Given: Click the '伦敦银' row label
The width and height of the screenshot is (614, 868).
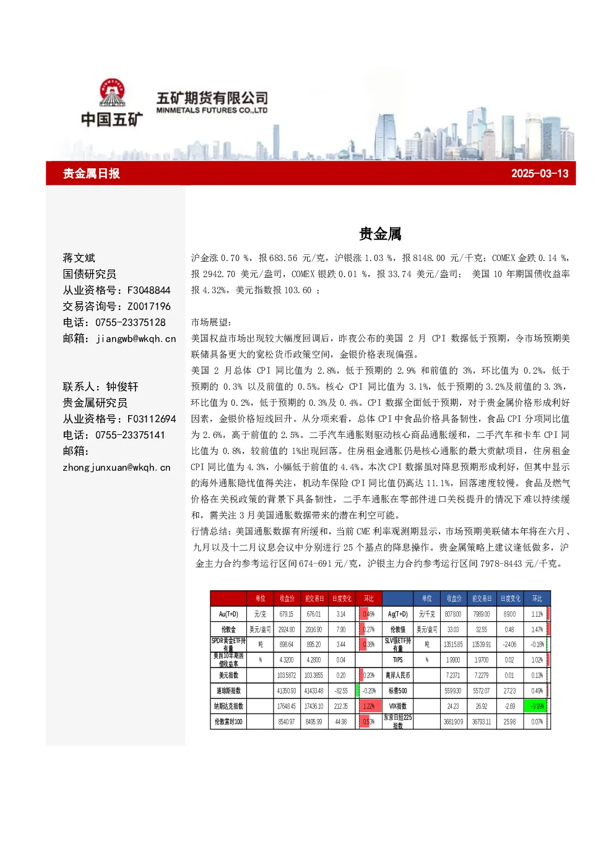Looking at the screenshot, I should (x=397, y=629).
